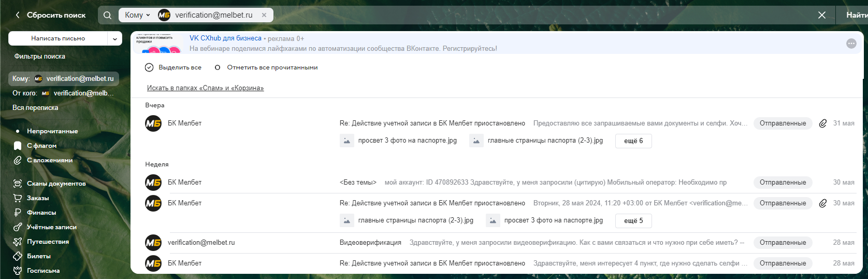
Task: Open the Финансы ruble icon
Action: click(18, 213)
